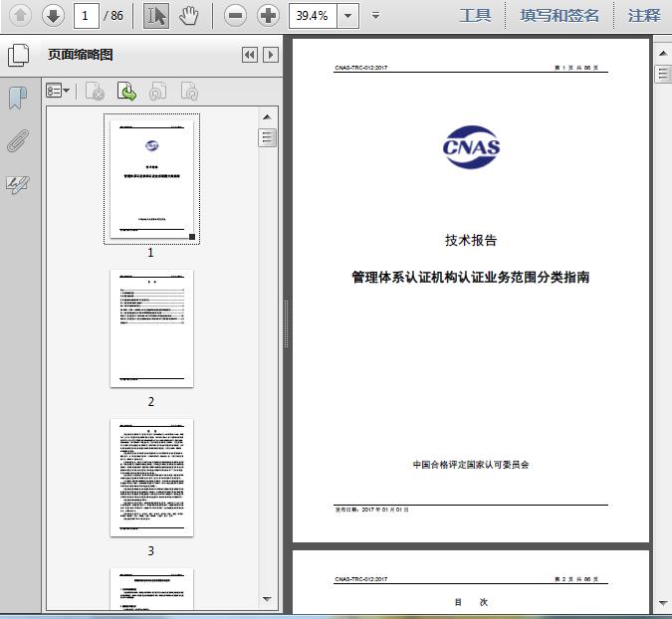Viewport: 672px width, 619px height.
Task: Expand the toolbar overflow arrow
Action: coord(375,15)
